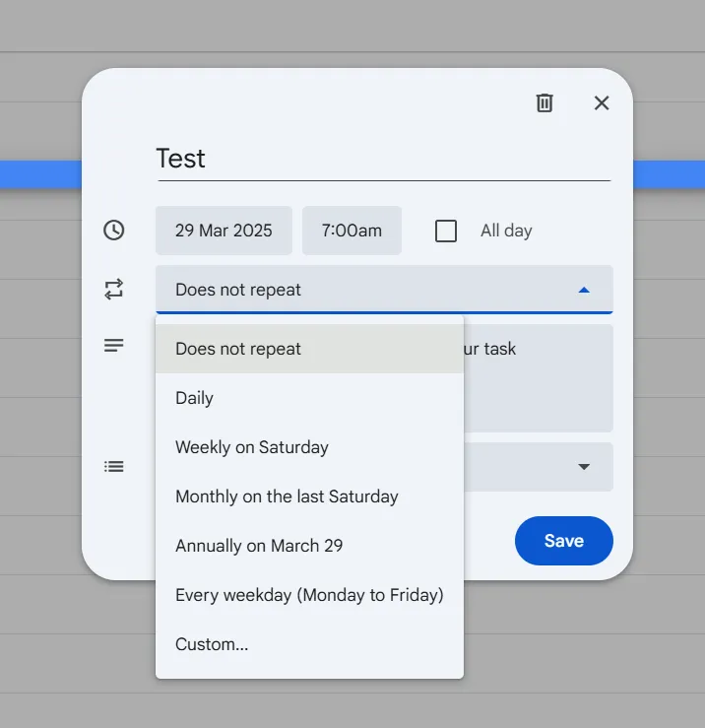The height and width of the screenshot is (728, 705).
Task: Expand the task list dropdown arrow
Action: [584, 467]
